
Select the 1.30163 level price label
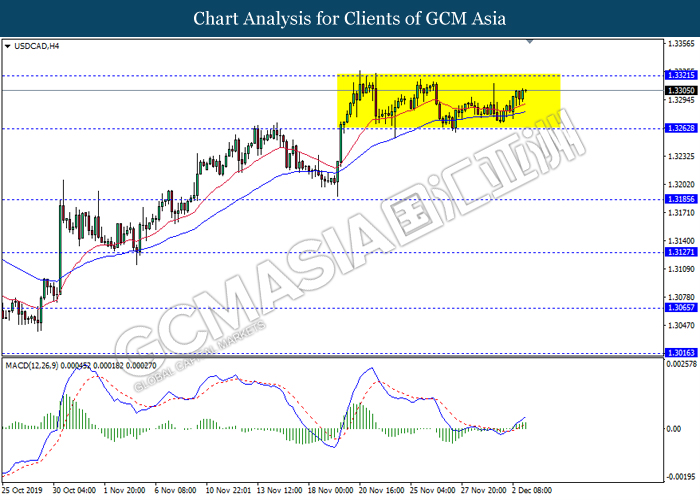point(680,353)
